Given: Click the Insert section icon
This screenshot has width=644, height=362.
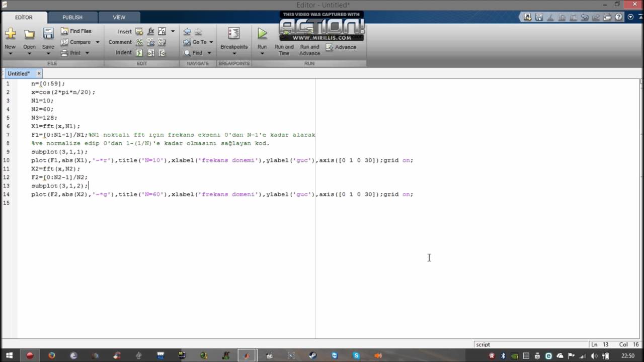Looking at the screenshot, I should [x=139, y=31].
